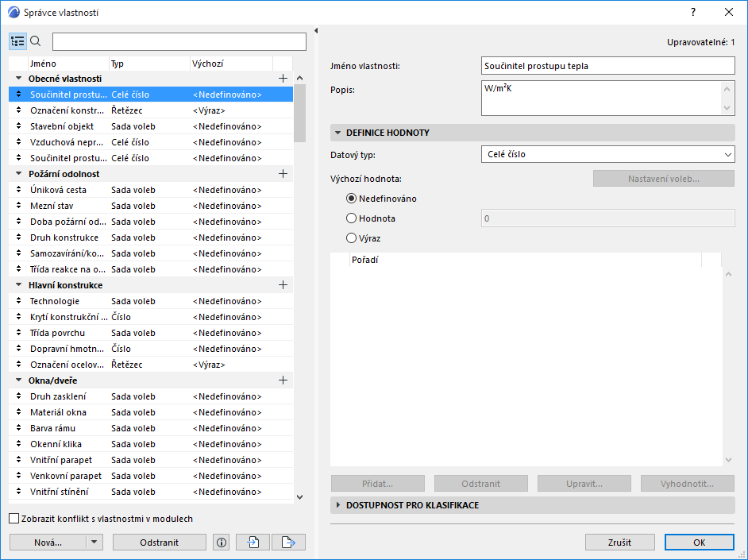The width and height of the screenshot is (748, 560).
Task: Grab reorder handle of Označení konstr... row
Action: coord(18,110)
